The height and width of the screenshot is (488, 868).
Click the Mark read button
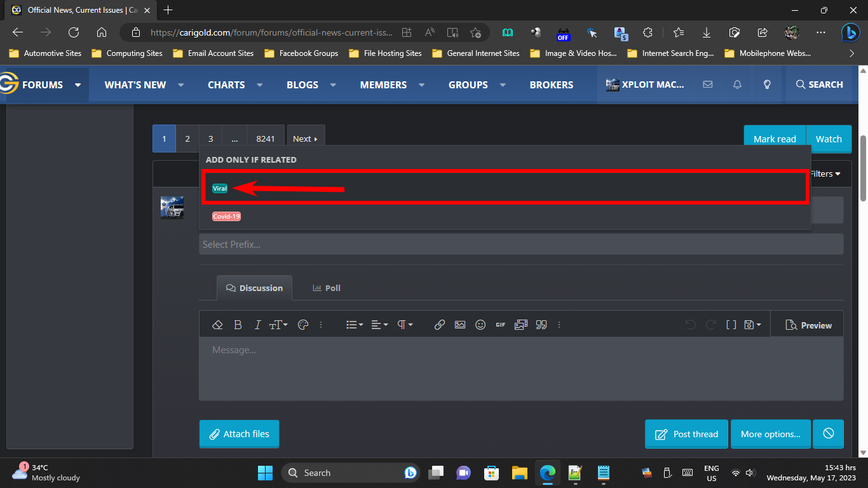point(775,139)
